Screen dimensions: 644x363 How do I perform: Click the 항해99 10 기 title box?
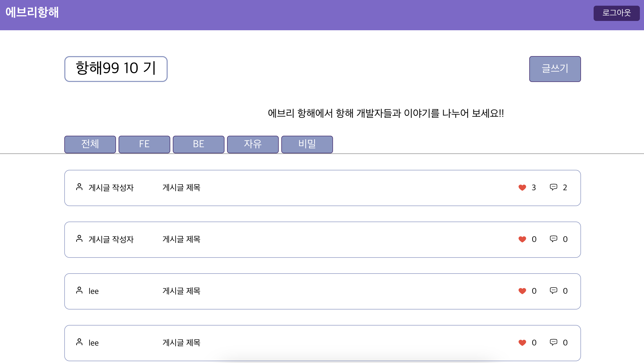coord(116,69)
